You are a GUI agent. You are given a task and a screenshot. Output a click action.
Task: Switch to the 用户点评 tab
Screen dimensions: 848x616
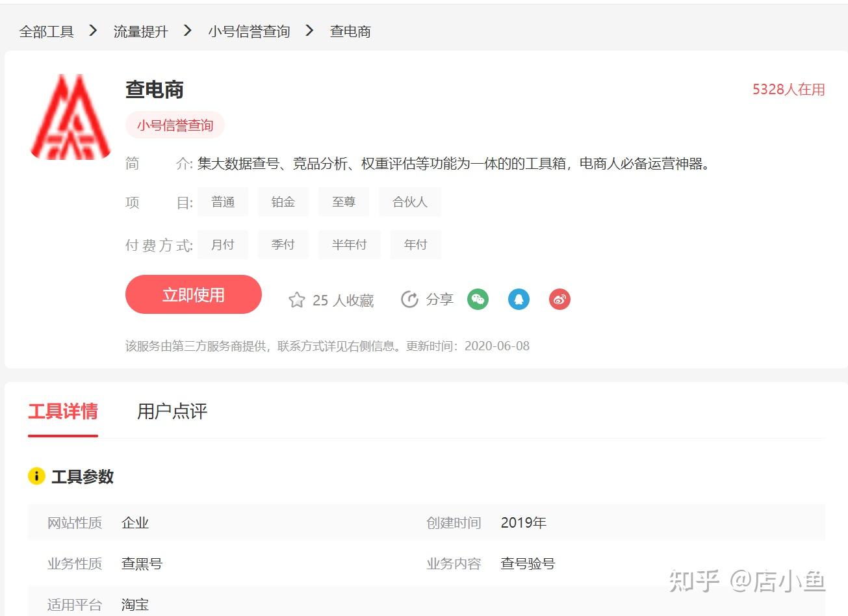coord(172,411)
